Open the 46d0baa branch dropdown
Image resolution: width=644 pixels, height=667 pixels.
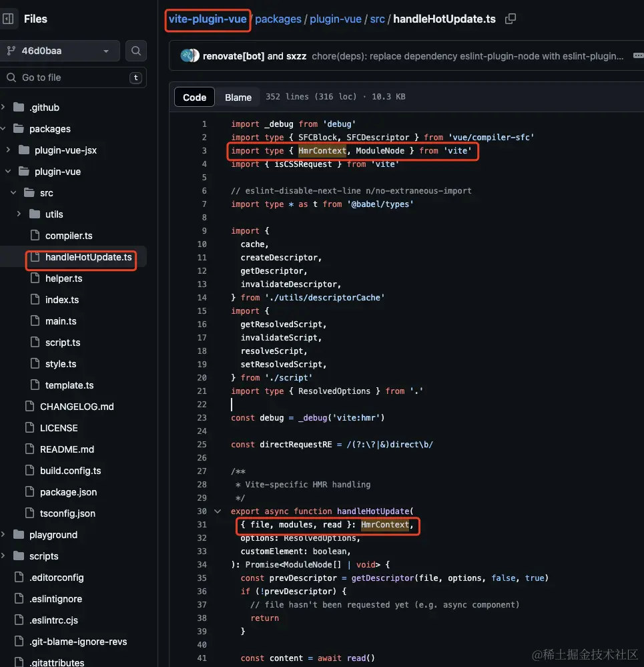click(60, 51)
